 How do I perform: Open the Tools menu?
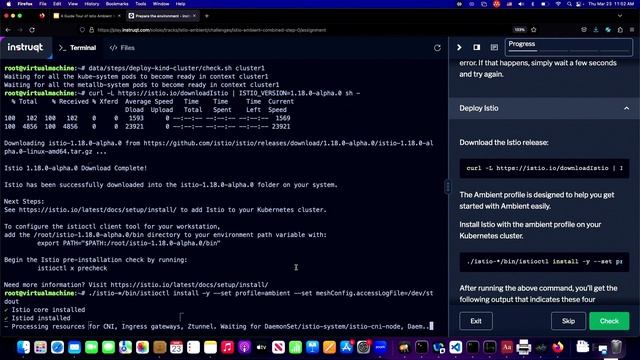pyautogui.click(x=140, y=4)
